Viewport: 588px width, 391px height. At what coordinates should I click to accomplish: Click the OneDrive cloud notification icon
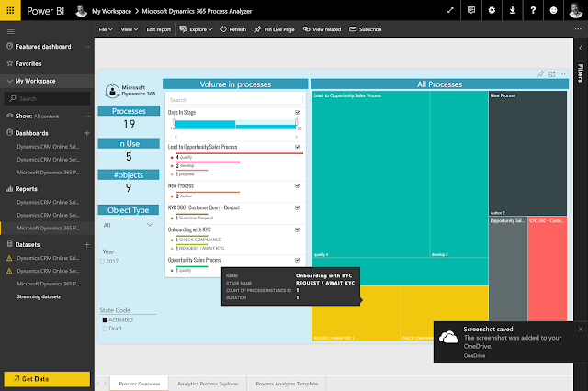[x=448, y=337]
